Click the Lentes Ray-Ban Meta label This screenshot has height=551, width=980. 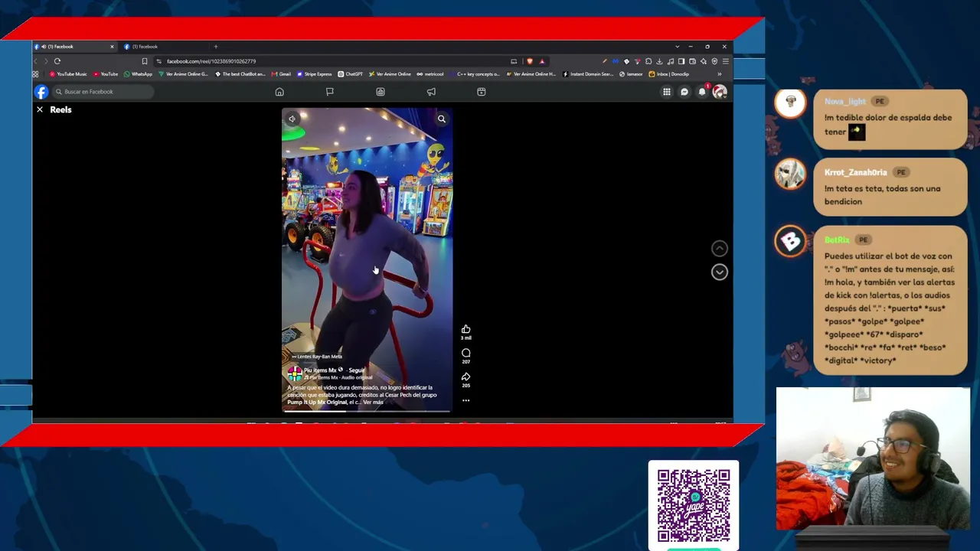point(317,357)
